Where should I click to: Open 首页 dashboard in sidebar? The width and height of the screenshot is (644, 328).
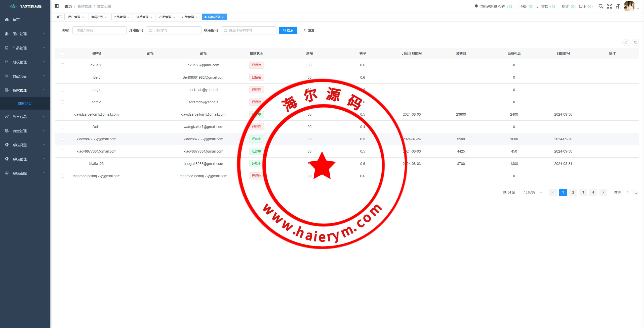[16, 20]
